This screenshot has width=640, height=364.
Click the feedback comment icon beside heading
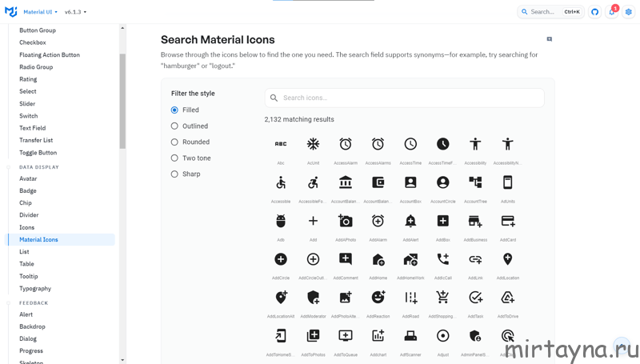(x=550, y=39)
